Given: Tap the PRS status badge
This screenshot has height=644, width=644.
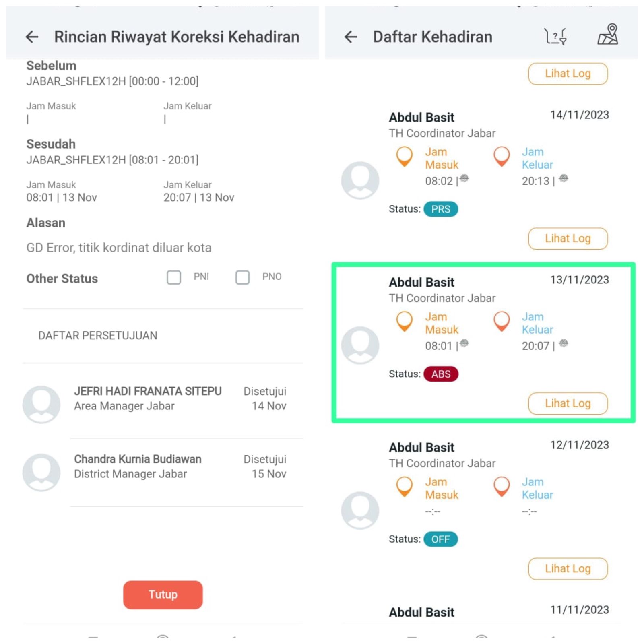Looking at the screenshot, I should (x=441, y=209).
